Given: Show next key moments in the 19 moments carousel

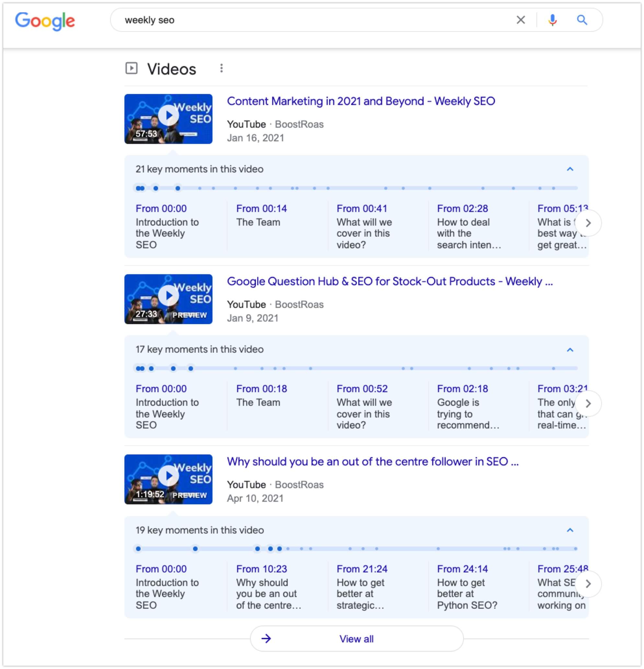Looking at the screenshot, I should [588, 584].
